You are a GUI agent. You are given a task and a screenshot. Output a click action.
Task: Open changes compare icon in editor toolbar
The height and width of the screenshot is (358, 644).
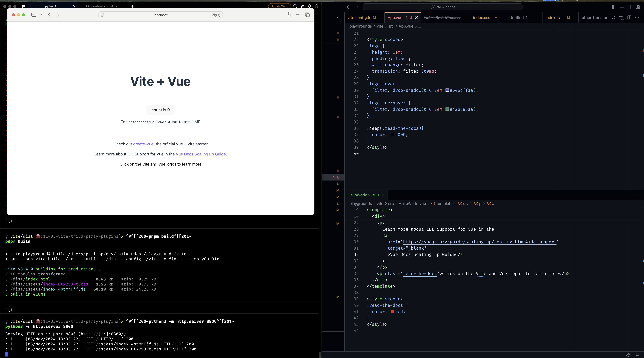tap(621, 17)
